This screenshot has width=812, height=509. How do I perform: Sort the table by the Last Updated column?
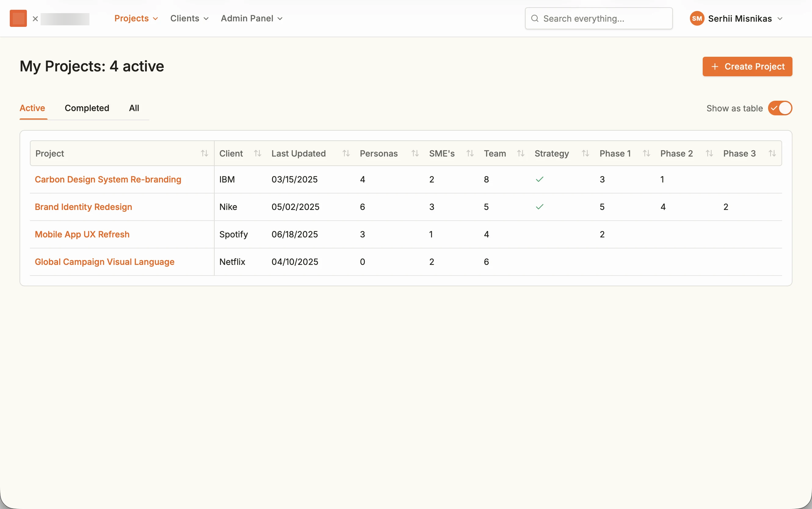click(346, 153)
